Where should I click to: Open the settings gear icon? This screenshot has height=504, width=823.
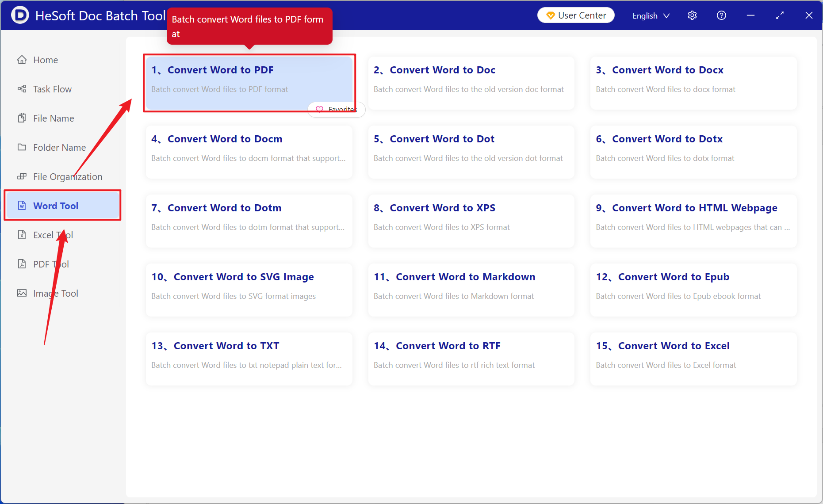pyautogui.click(x=692, y=15)
